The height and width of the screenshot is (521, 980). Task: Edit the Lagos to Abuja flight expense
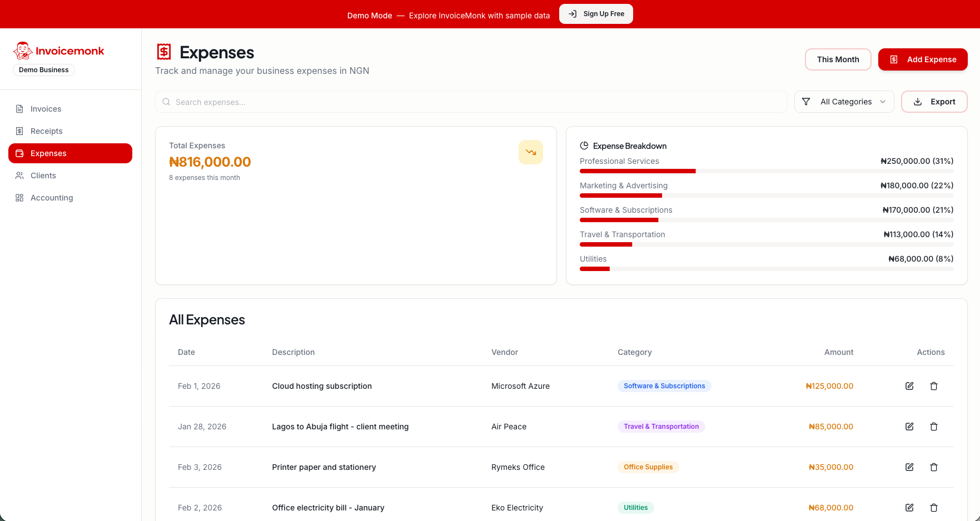pyautogui.click(x=909, y=427)
